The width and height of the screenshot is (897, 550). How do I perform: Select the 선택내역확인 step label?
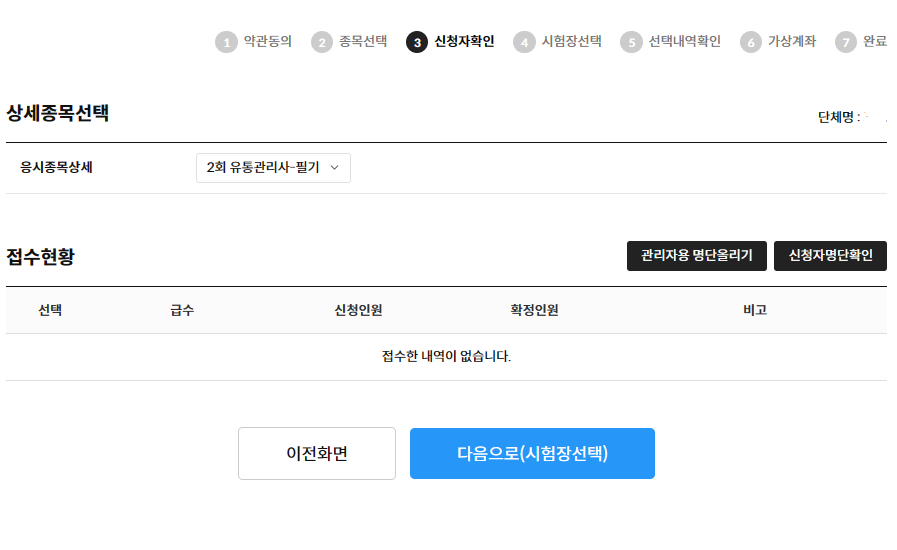click(x=684, y=42)
